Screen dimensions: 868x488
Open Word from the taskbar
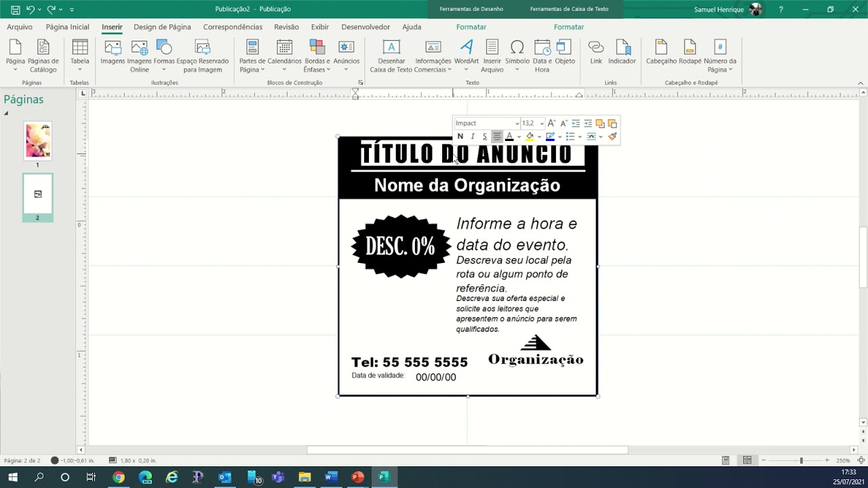(331, 477)
